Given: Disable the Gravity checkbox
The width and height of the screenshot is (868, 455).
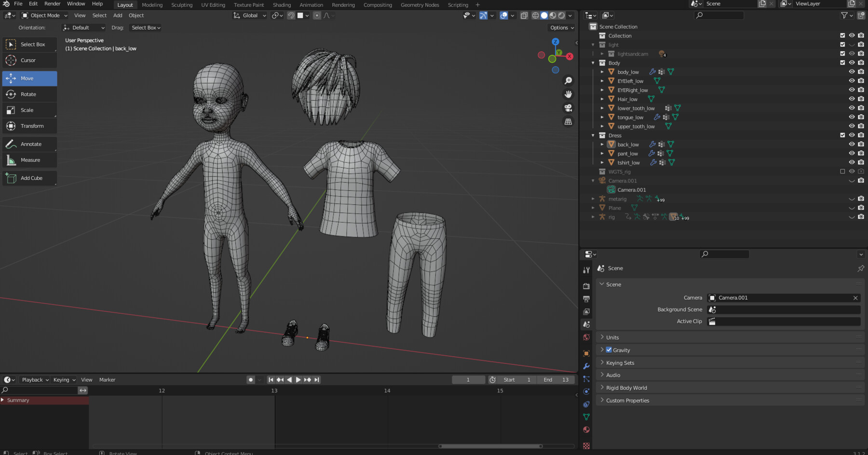Looking at the screenshot, I should pyautogui.click(x=609, y=350).
